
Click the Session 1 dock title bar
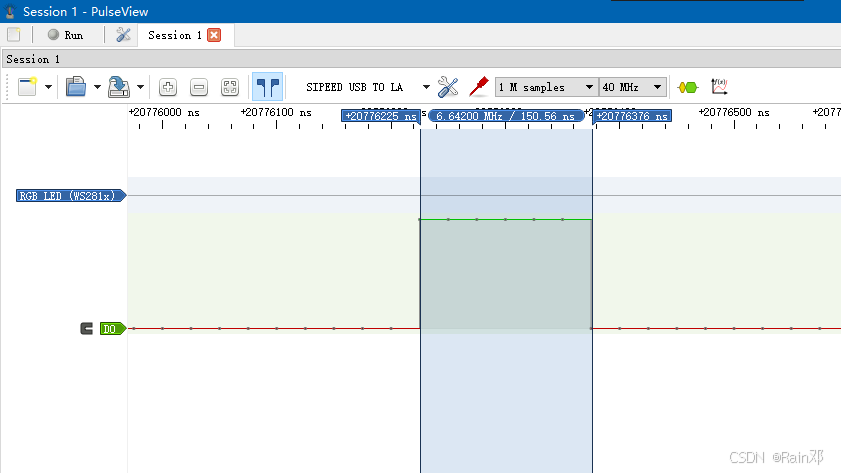421,59
